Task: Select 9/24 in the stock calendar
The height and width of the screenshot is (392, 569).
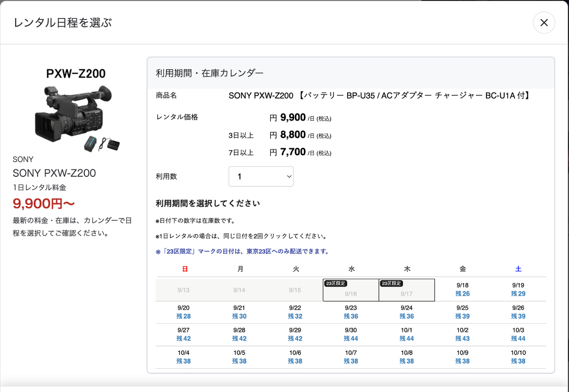Action: click(406, 312)
